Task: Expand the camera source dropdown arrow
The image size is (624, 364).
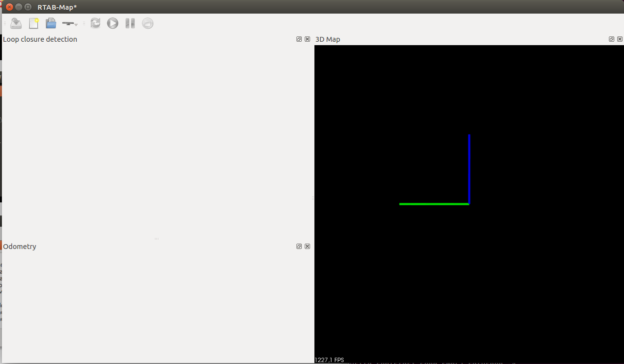Action: [x=76, y=24]
